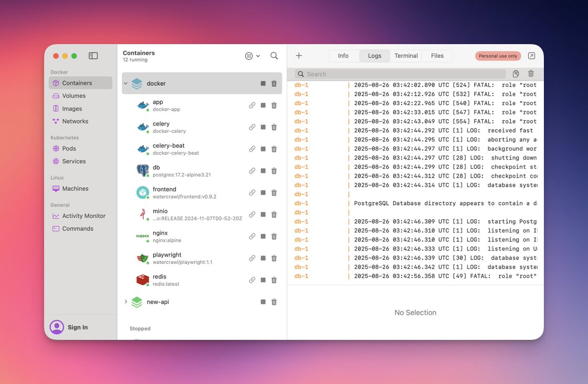Delete the frontend container
The image size is (588, 384).
274,193
